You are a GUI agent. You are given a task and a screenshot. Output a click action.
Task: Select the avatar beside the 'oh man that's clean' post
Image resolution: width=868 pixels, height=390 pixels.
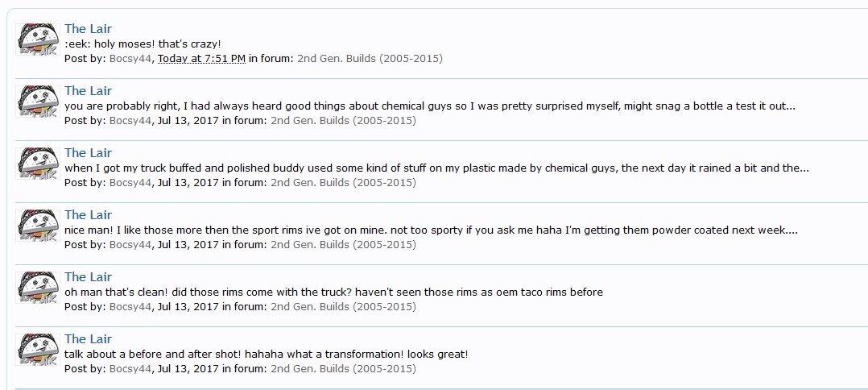(38, 288)
